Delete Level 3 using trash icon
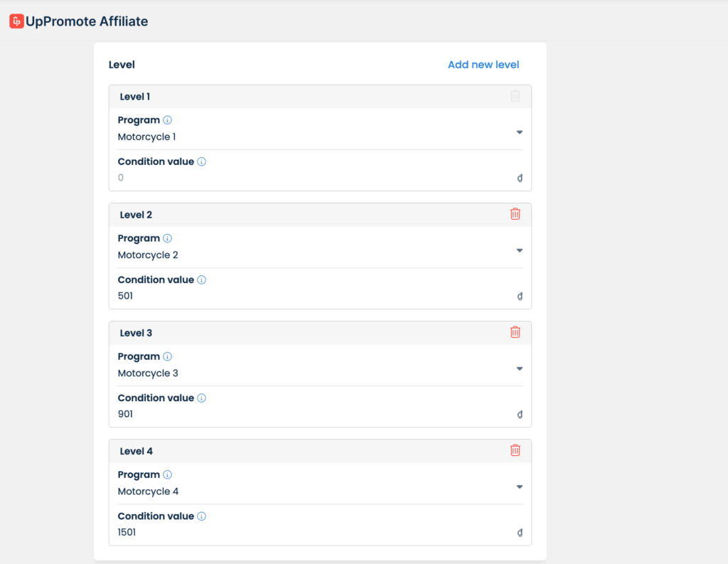 [x=515, y=332]
